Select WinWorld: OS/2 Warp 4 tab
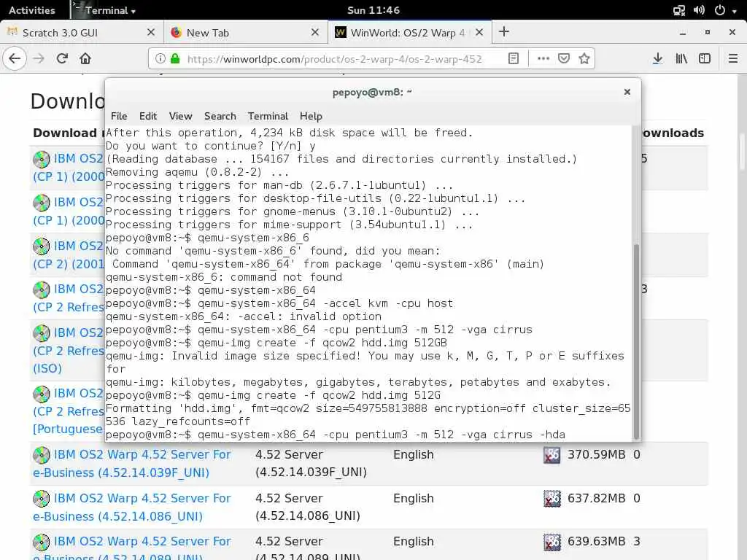 click(x=409, y=32)
